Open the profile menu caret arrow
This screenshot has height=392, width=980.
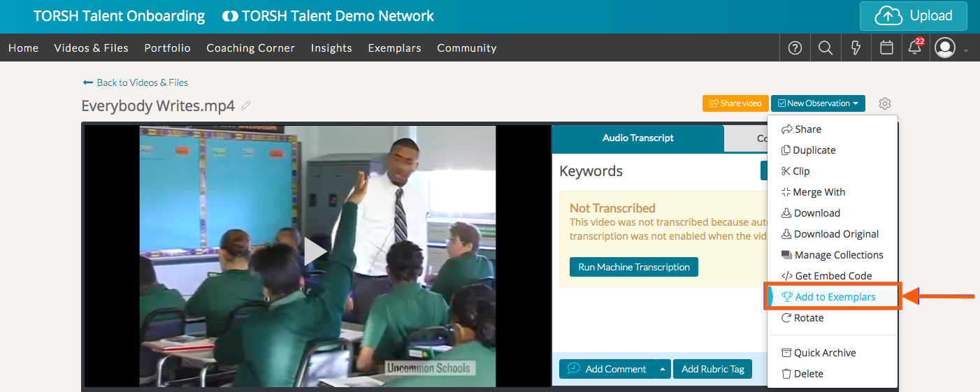click(966, 50)
